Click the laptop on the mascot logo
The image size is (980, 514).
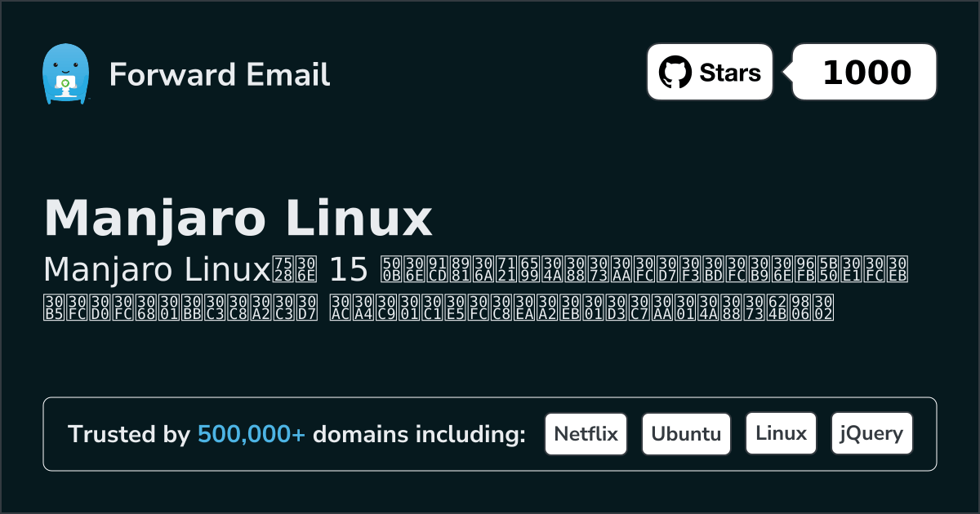67,84
